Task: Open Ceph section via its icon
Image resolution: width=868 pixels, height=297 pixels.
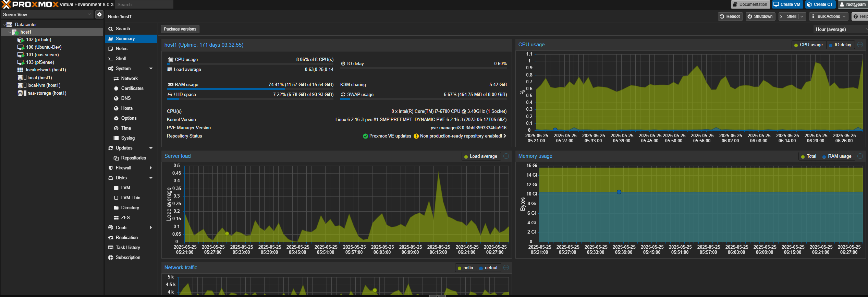Action: (111, 228)
